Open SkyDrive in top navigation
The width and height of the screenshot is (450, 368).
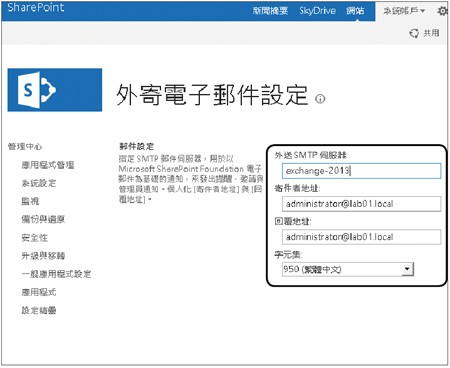pos(317,11)
